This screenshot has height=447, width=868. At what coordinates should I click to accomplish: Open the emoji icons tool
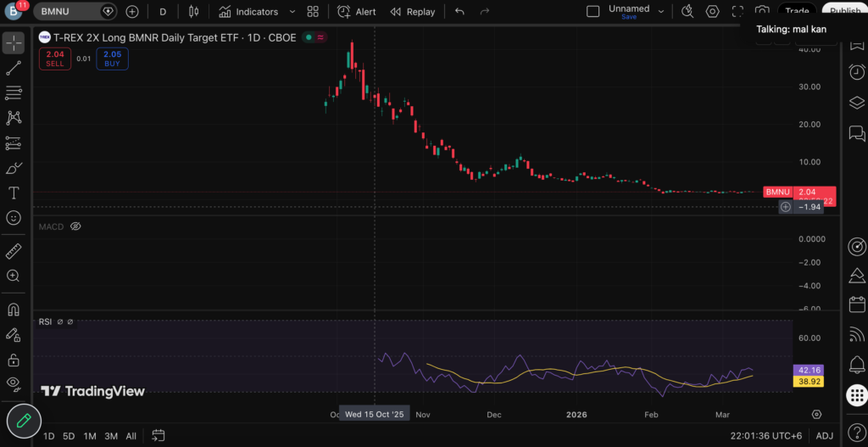pos(14,218)
